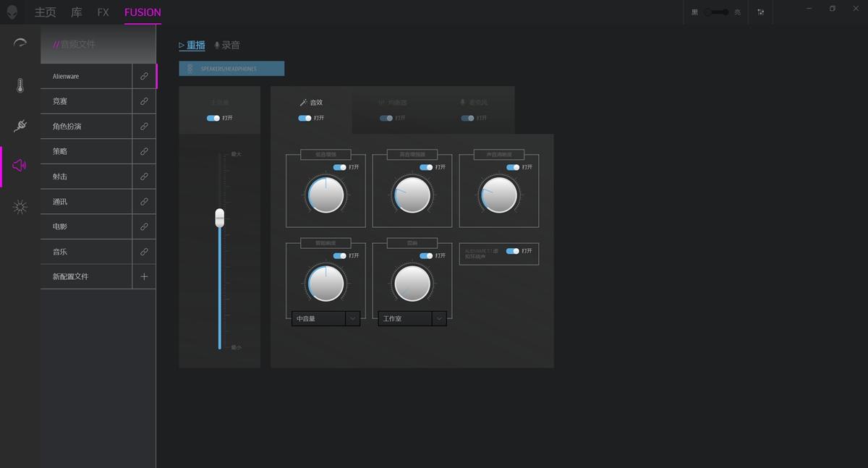868x468 pixels.
Task: Open the overclocking speedometer icon in sidebar
Action: (x=20, y=43)
